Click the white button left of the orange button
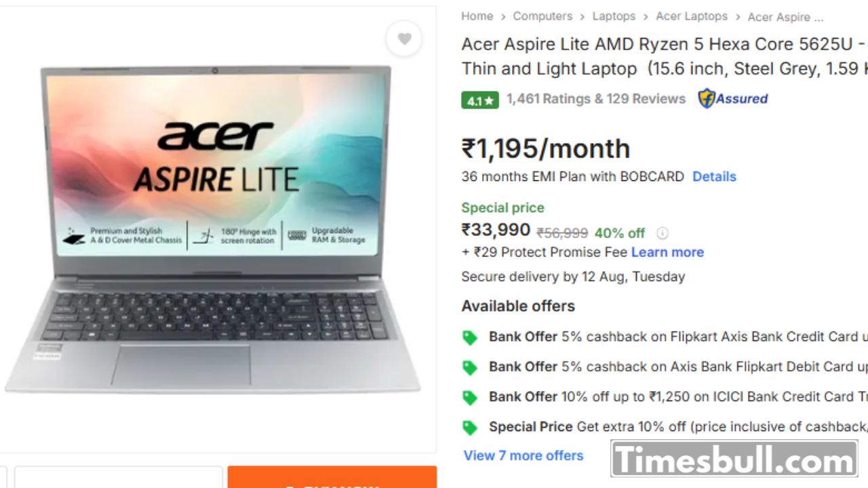This screenshot has width=868, height=488. click(x=119, y=477)
